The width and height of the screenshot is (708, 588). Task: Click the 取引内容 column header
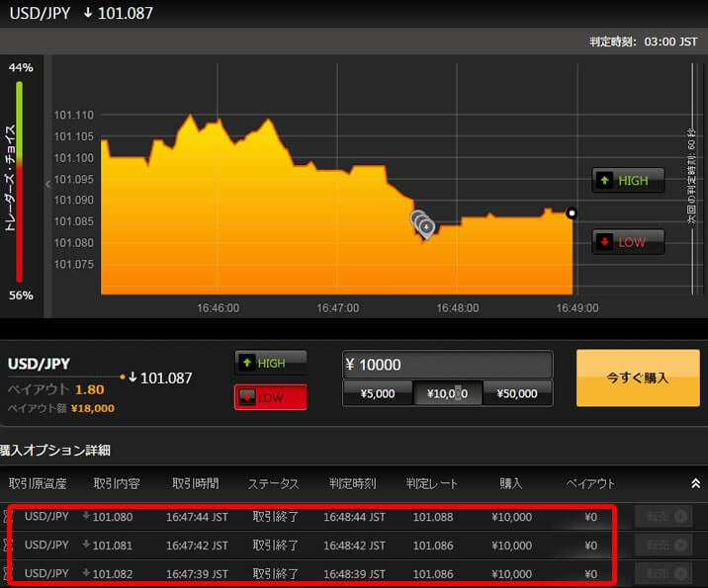pyautogui.click(x=117, y=484)
